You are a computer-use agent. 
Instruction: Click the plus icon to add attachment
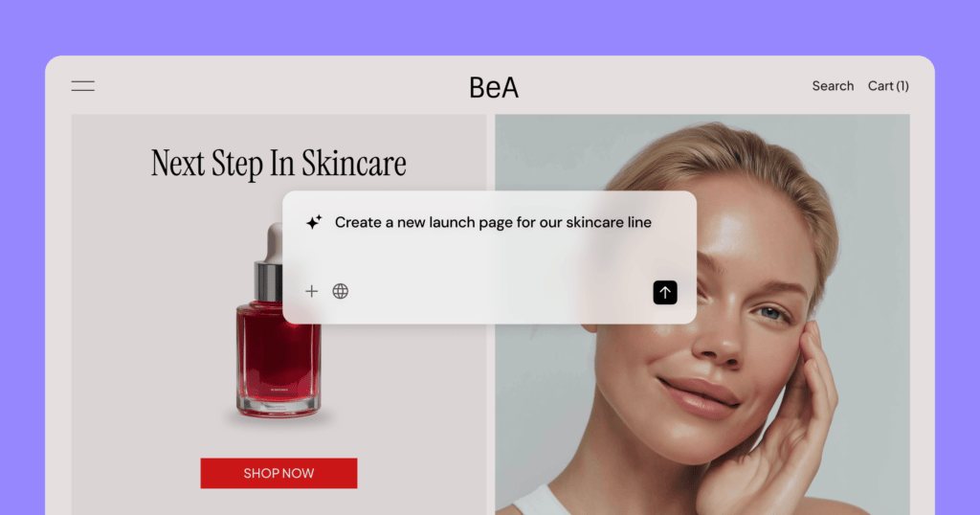311,291
